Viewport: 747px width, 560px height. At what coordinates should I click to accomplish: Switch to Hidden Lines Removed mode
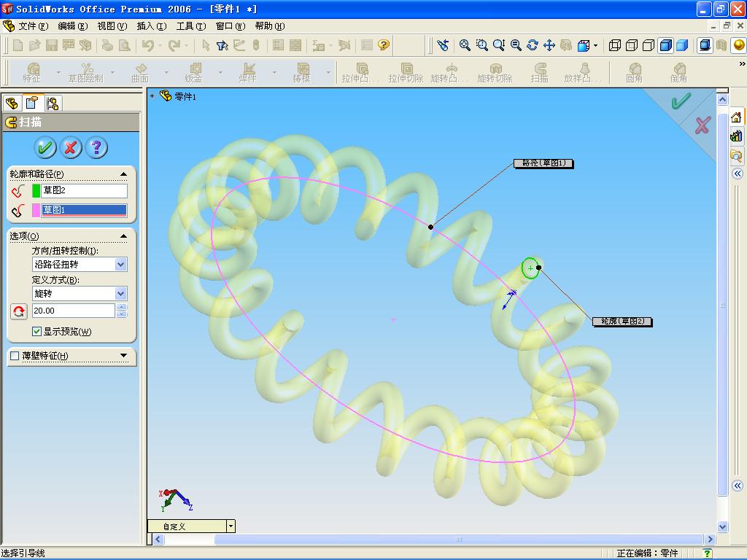tap(648, 45)
